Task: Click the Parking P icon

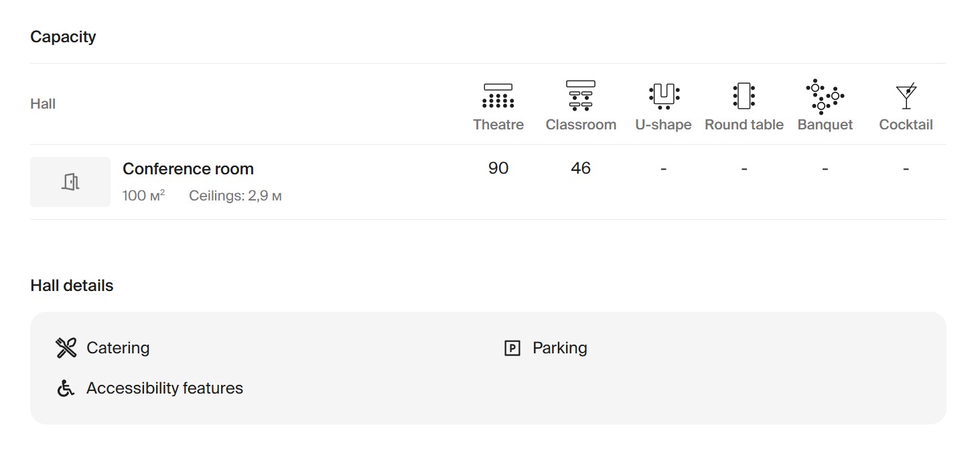Action: click(512, 348)
